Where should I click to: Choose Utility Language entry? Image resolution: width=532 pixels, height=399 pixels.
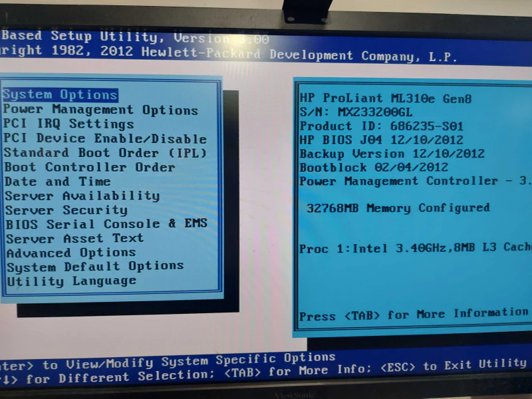coord(72,281)
